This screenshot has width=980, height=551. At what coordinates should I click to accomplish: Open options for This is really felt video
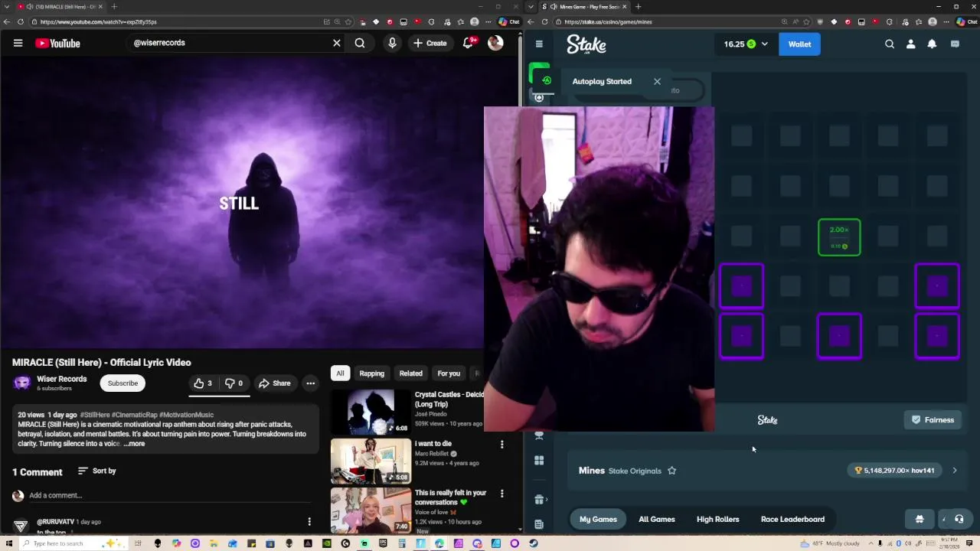tap(501, 494)
